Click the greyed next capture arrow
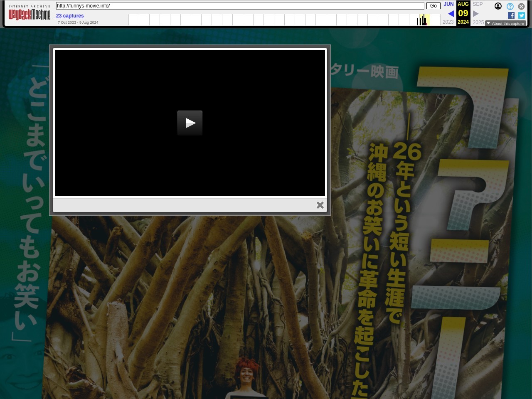This screenshot has width=532, height=399. click(x=476, y=14)
